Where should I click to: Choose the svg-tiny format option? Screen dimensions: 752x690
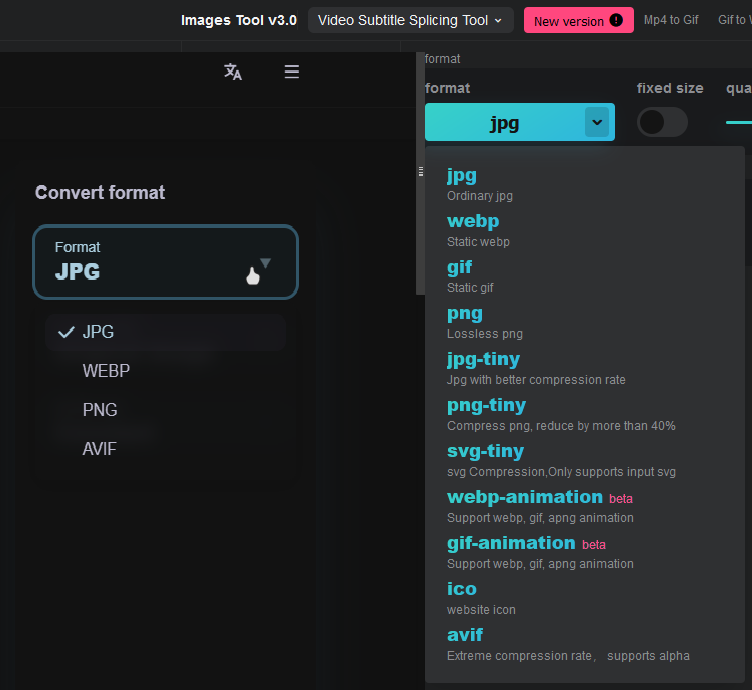(x=584, y=460)
